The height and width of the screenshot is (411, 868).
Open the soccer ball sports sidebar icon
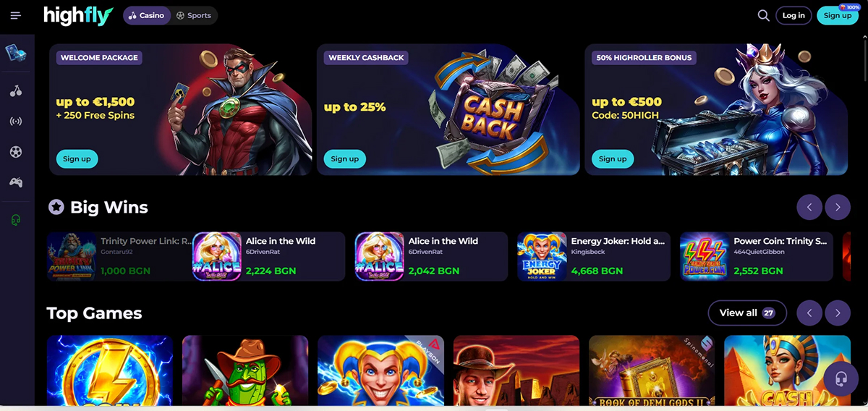[16, 152]
